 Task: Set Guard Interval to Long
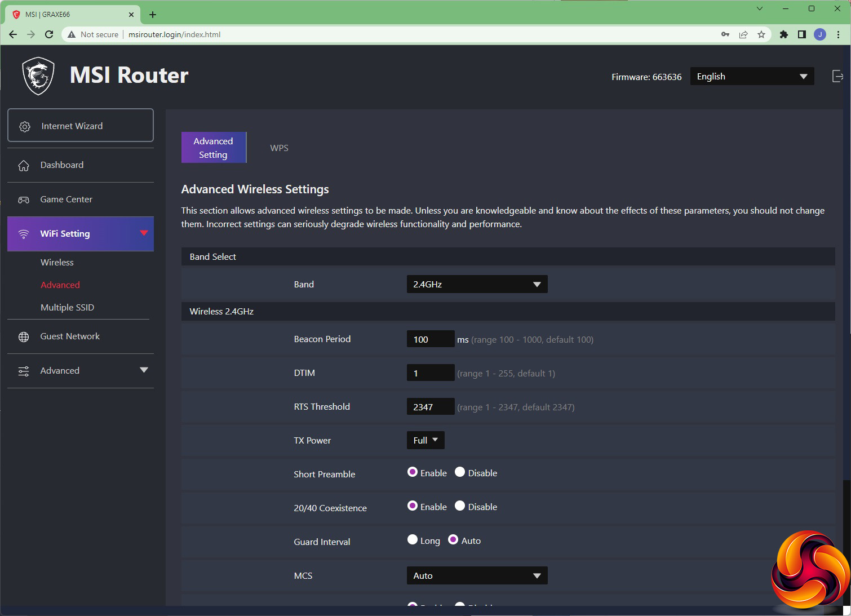click(413, 540)
